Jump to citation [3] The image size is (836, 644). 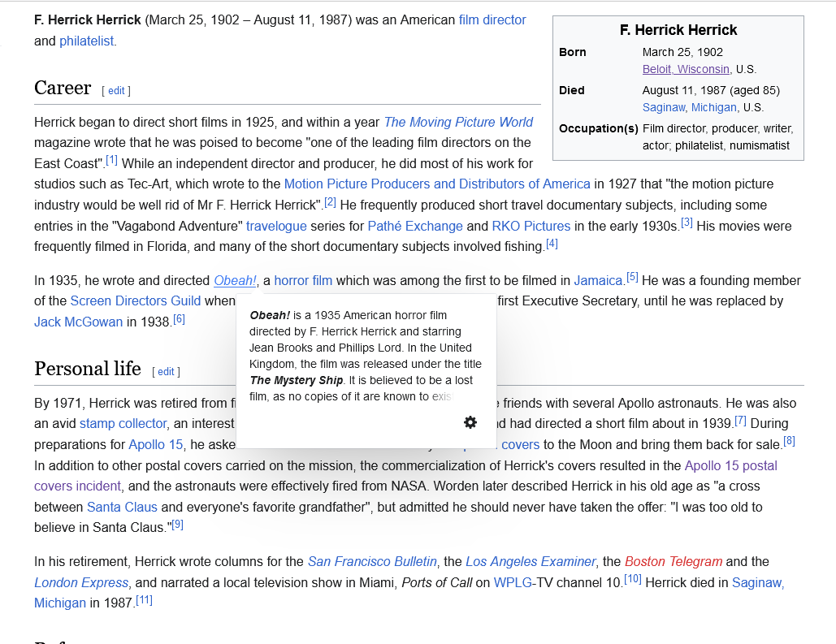687,223
